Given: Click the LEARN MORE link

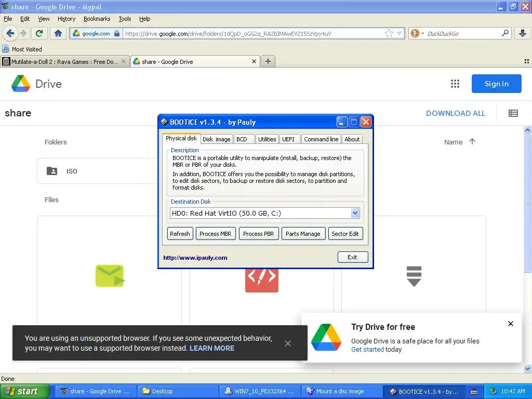Looking at the screenshot, I should [212, 348].
